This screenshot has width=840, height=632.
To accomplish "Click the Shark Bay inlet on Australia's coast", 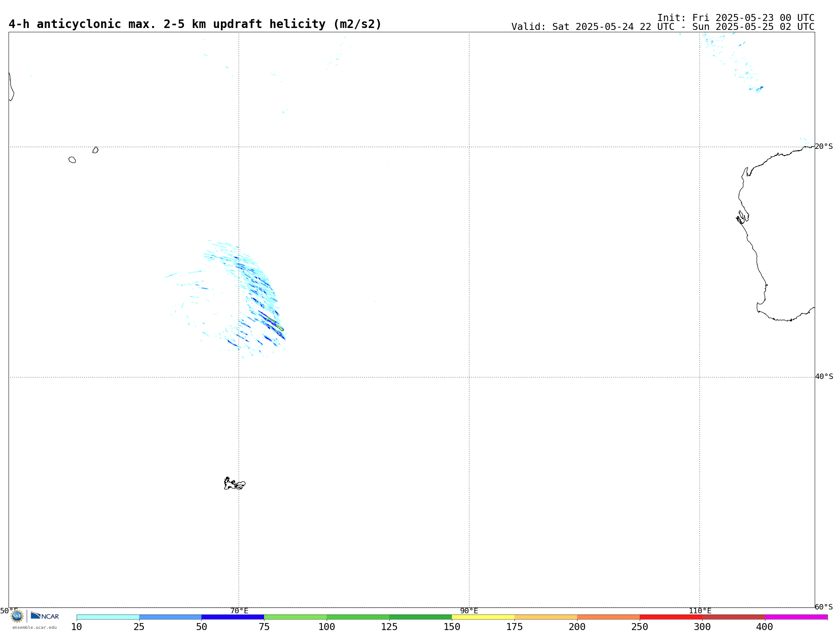I will tap(742, 217).
